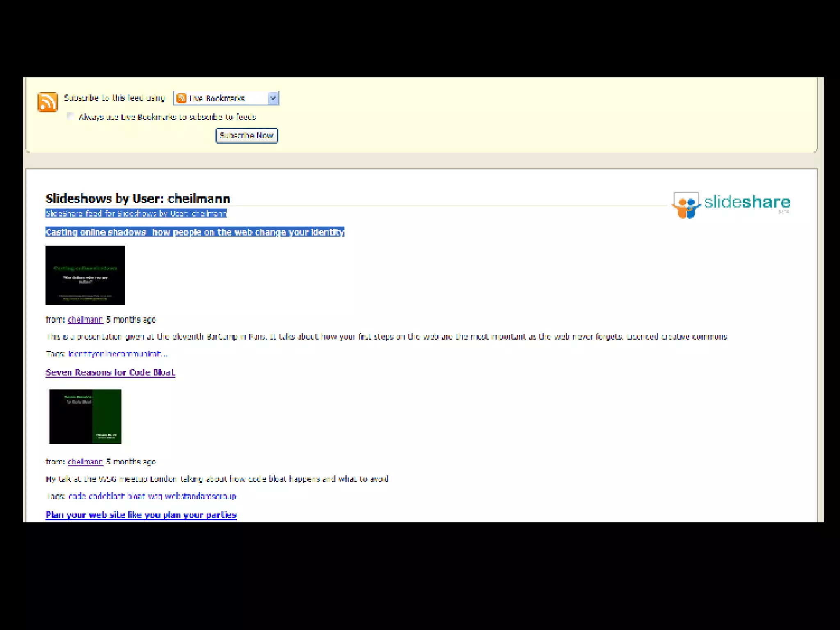Open cheilmann link under Casting online shadows

pyautogui.click(x=85, y=320)
